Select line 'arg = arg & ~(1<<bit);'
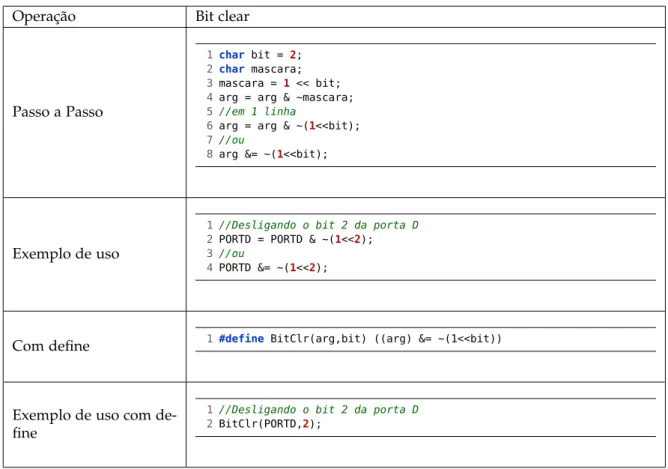This screenshot has height=469, width=668. coord(289,126)
